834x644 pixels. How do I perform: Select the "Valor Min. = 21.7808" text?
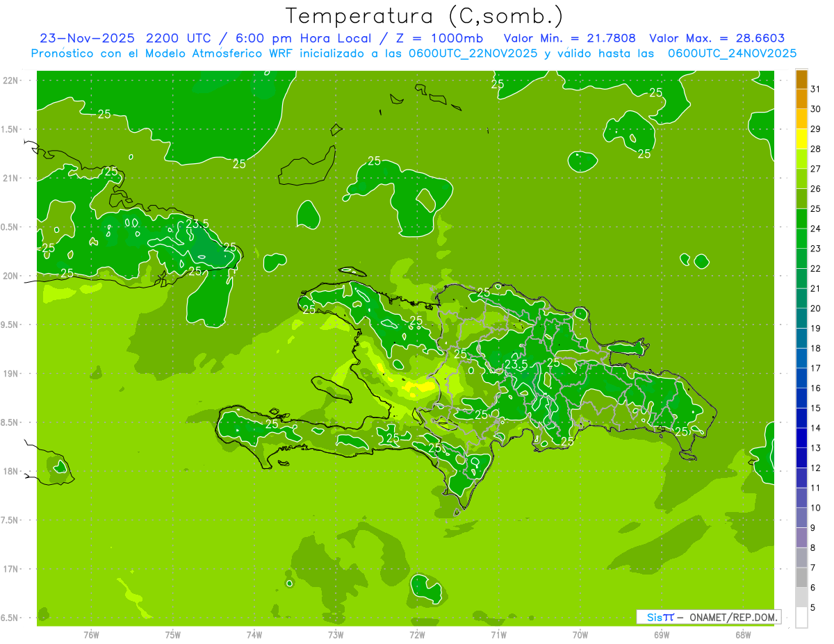click(x=570, y=38)
